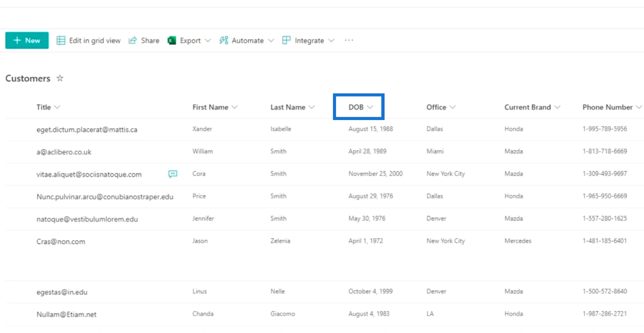Open item Cras@non.com

61,241
